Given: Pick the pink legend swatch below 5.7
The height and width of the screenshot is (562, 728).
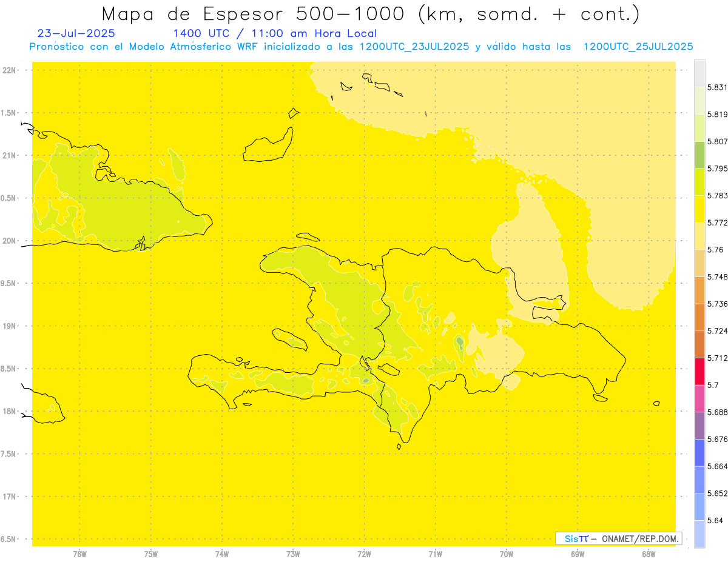Looking at the screenshot, I should coord(699,398).
